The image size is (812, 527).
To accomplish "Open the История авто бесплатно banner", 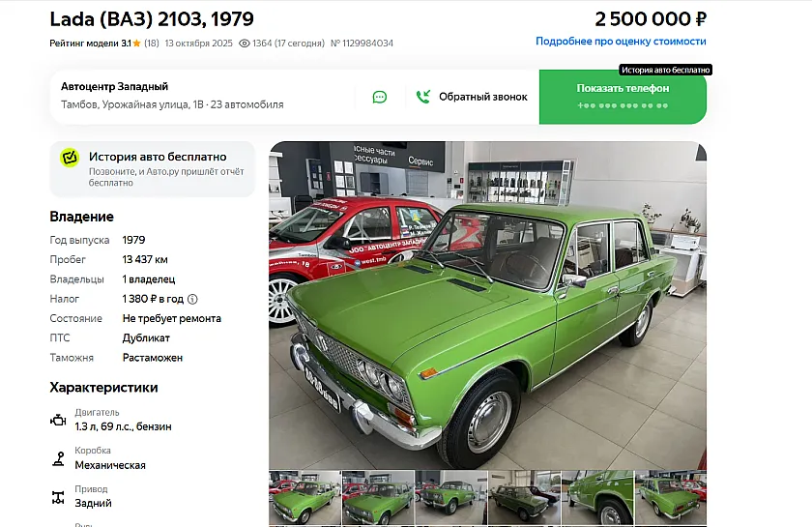I will point(153,169).
